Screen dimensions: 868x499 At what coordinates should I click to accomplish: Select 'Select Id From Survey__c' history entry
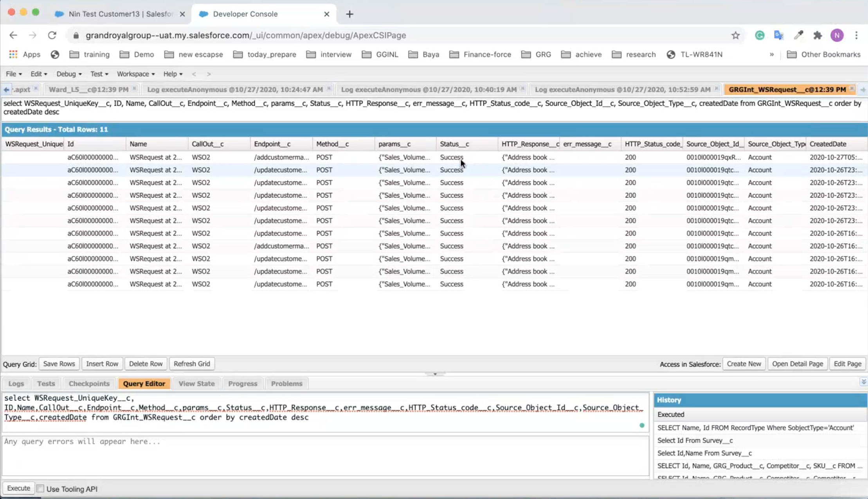pos(695,440)
